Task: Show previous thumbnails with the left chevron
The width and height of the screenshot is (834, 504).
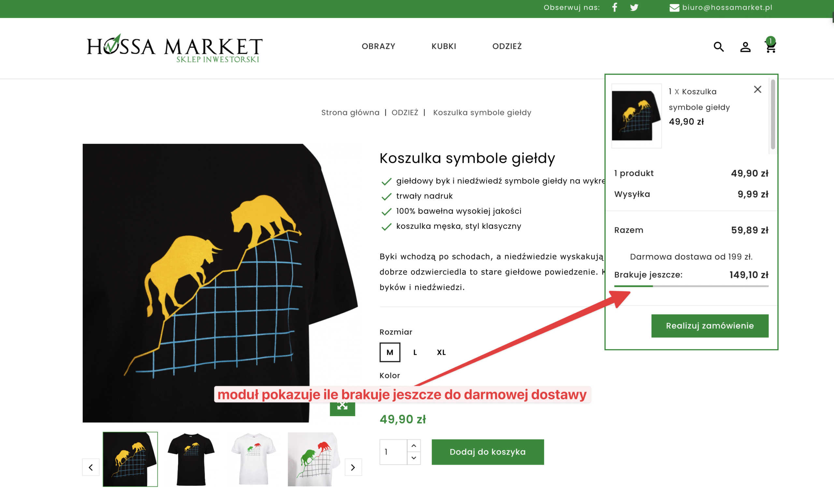Action: tap(91, 467)
